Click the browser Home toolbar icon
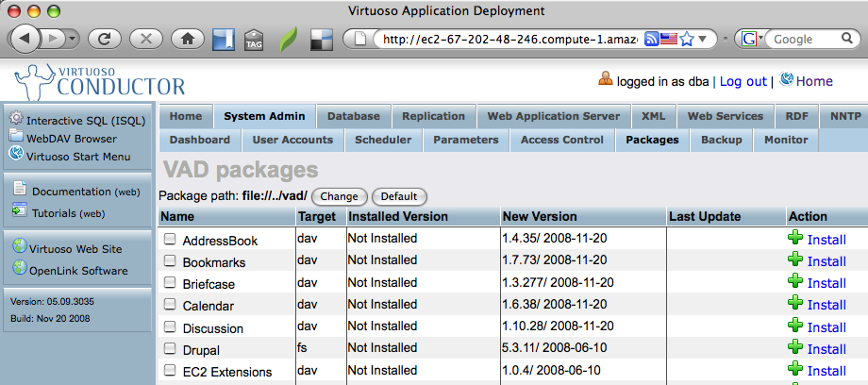 coord(188,39)
